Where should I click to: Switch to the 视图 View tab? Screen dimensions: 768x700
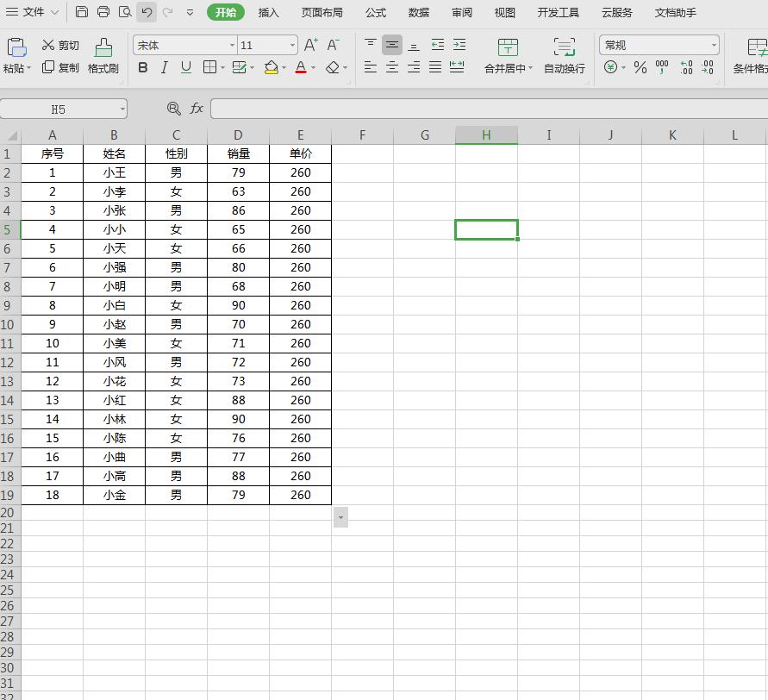504,12
